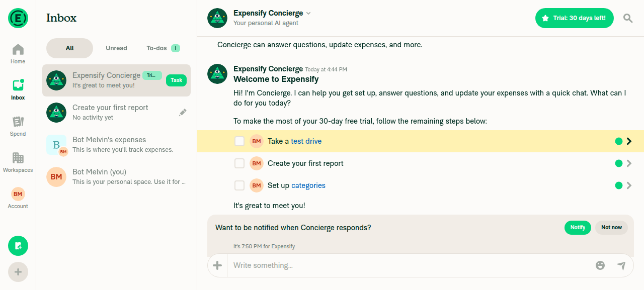This screenshot has width=644, height=290.
Task: Click the Expensify logo in the sidebar
Action: point(18,18)
